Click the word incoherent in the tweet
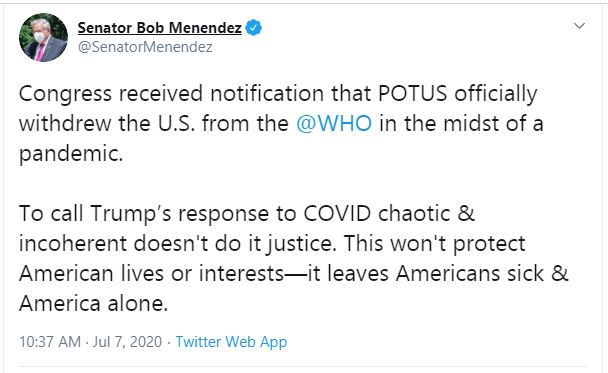The height and width of the screenshot is (373, 608). click(x=73, y=244)
